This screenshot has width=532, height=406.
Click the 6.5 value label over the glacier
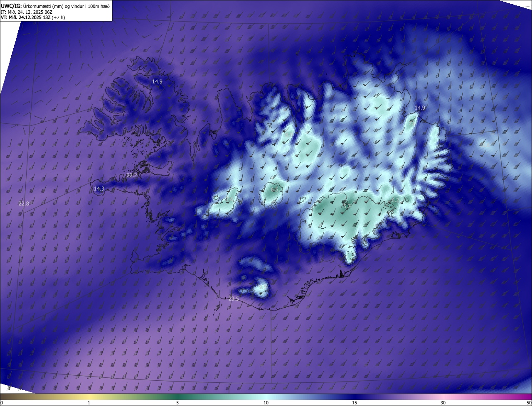coord(274,189)
